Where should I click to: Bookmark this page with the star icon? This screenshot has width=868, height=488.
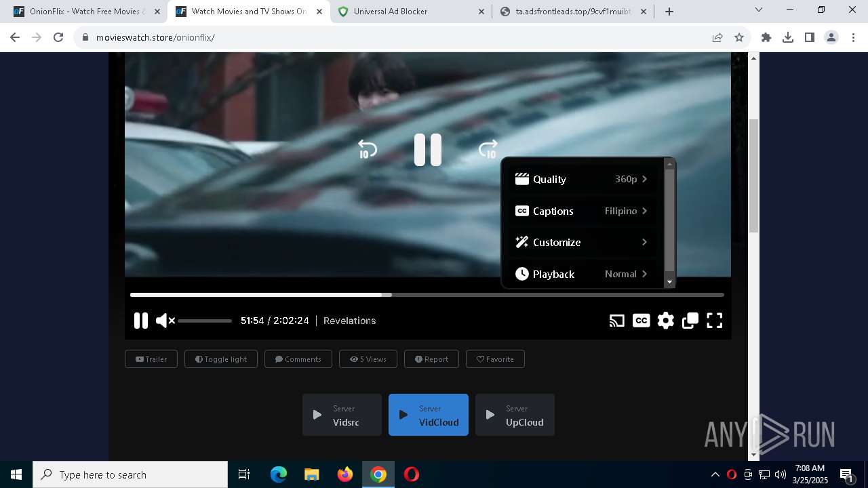point(739,37)
